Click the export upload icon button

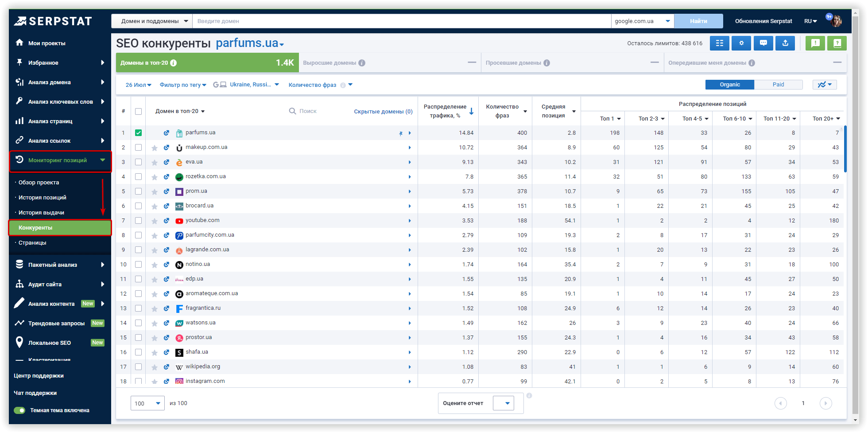pyautogui.click(x=785, y=43)
